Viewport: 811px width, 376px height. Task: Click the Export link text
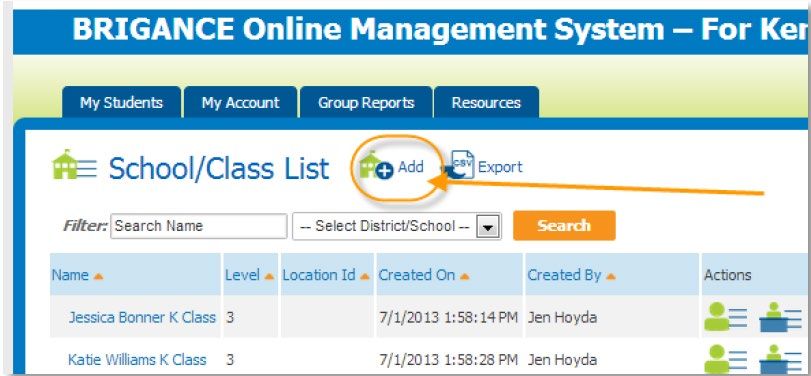tap(500, 167)
